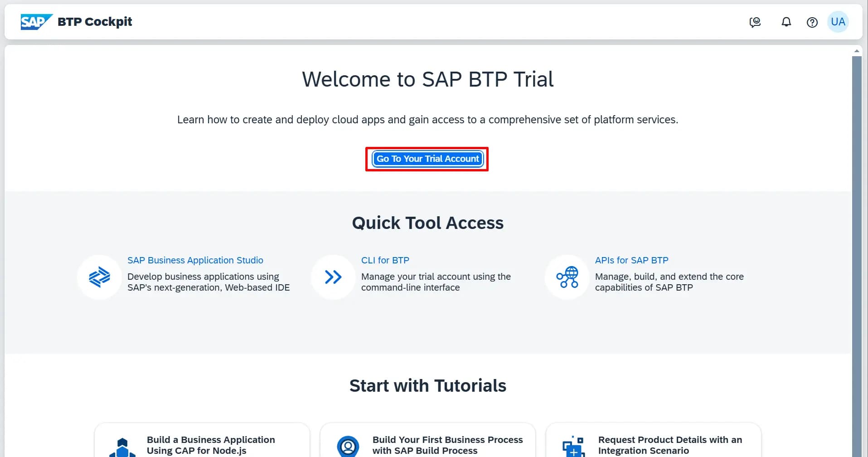Screen dimensions: 868x457
Task: Click the SAP logo in header
Action: point(36,22)
